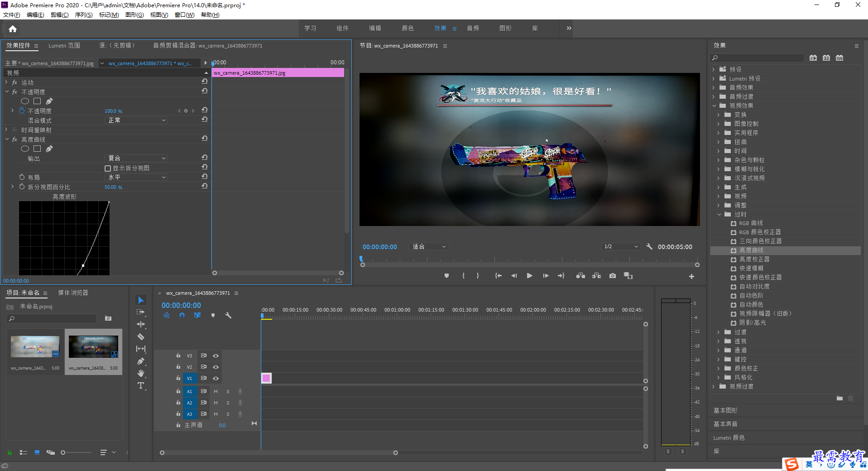Open the layout horizontal dropdown

(136, 178)
